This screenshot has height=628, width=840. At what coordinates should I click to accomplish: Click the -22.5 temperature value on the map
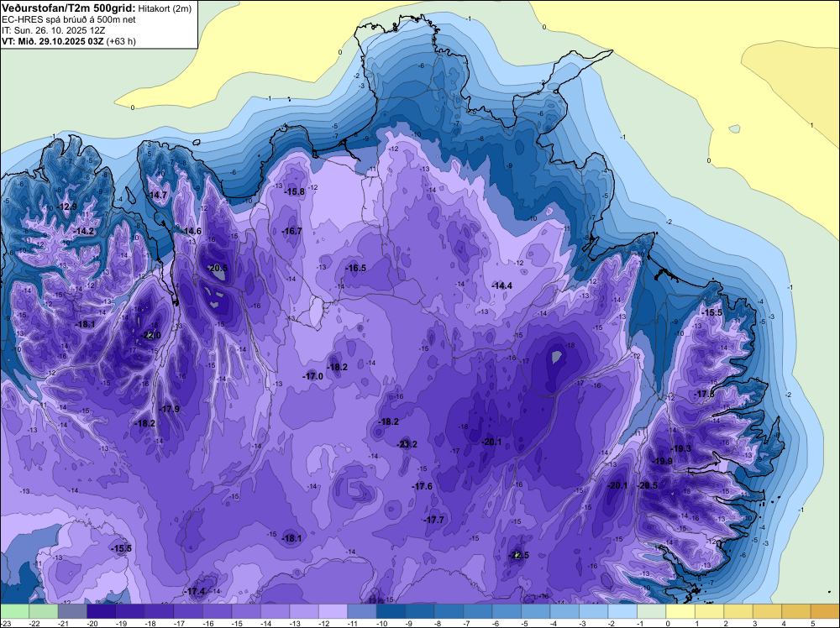(x=518, y=555)
